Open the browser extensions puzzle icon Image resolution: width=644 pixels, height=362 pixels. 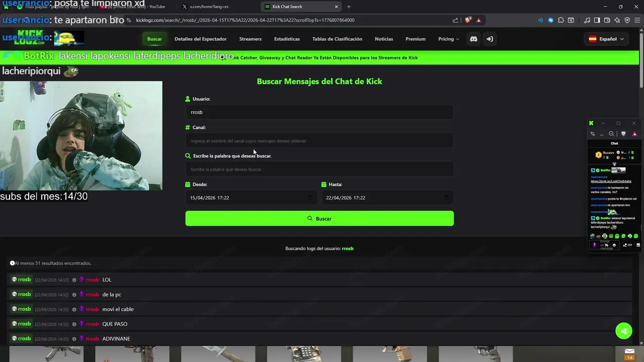point(561,20)
